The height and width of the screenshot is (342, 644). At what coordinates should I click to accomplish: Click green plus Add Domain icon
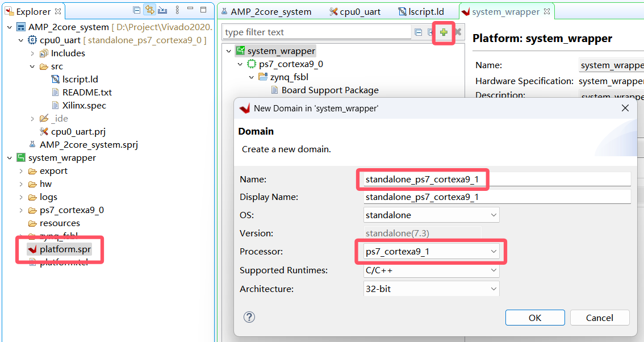pos(444,32)
